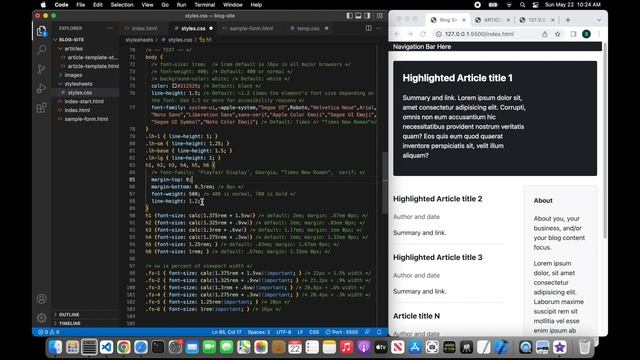Toggle the secondary side bar layout button
Screen dimensions: 640x360
[x=367, y=16]
